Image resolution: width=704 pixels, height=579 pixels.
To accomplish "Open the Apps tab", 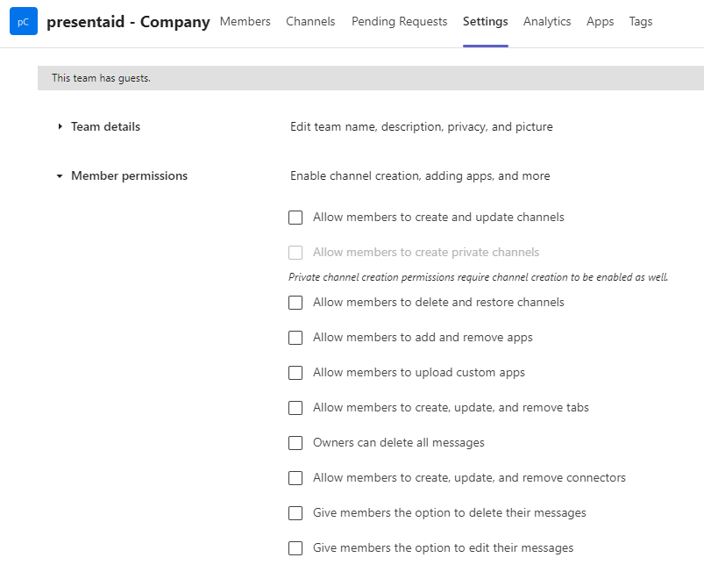I will point(600,22).
